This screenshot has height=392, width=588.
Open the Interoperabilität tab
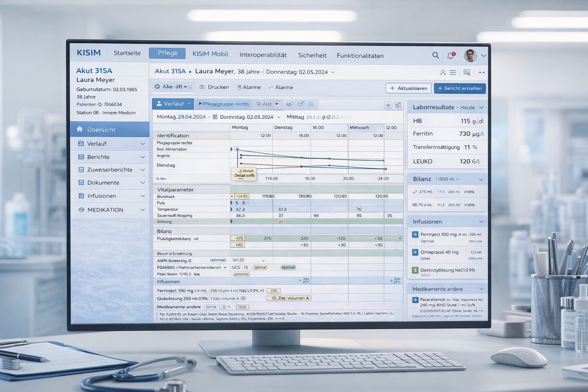(263, 55)
